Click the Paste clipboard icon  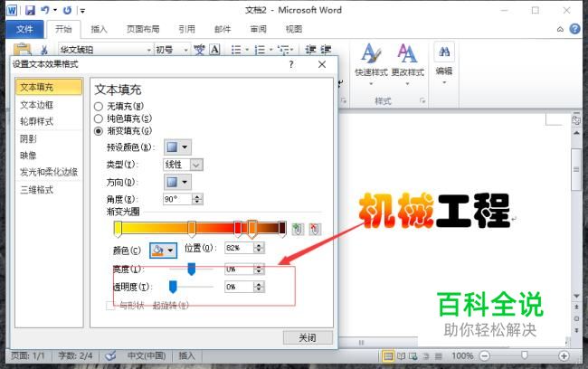coord(22,49)
